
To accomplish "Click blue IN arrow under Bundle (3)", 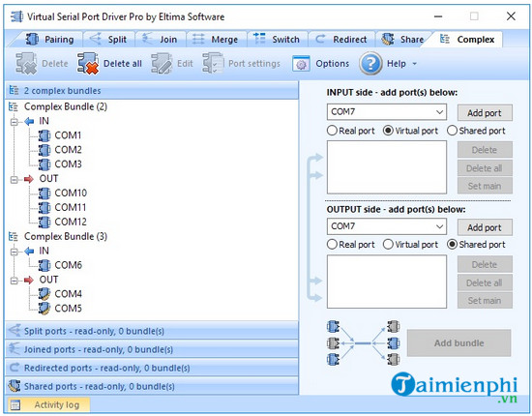I will [x=29, y=252].
